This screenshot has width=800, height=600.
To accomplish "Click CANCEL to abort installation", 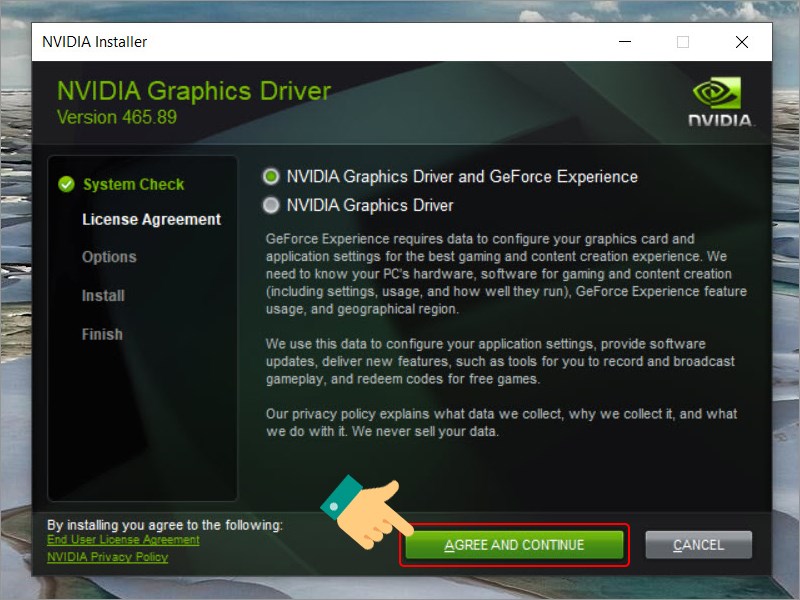I will click(x=698, y=544).
